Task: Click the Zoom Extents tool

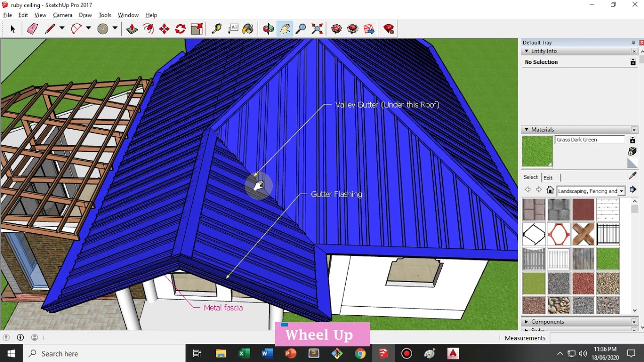Action: coord(317,29)
